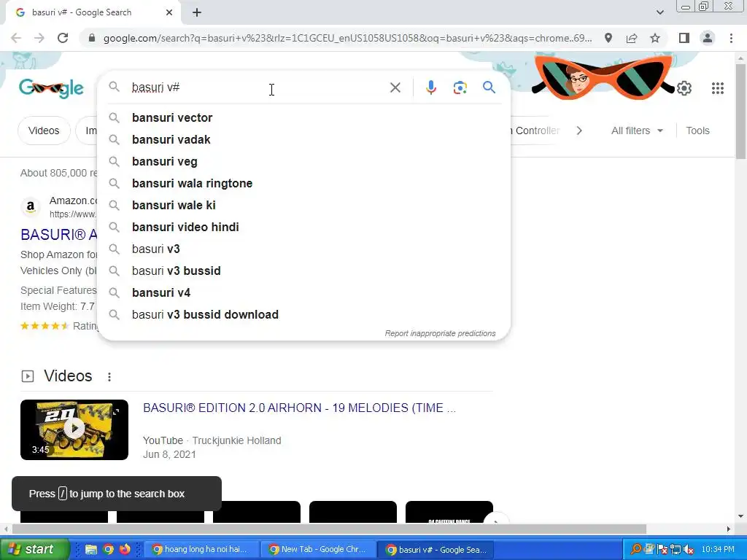The image size is (747, 560).
Task: Click the browser forward arrow
Action: click(39, 38)
